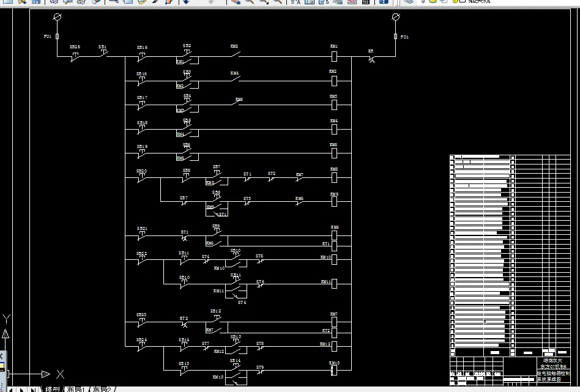Select the SB20 pushbutton label
The height and width of the screenshot is (392, 580).
142,171
